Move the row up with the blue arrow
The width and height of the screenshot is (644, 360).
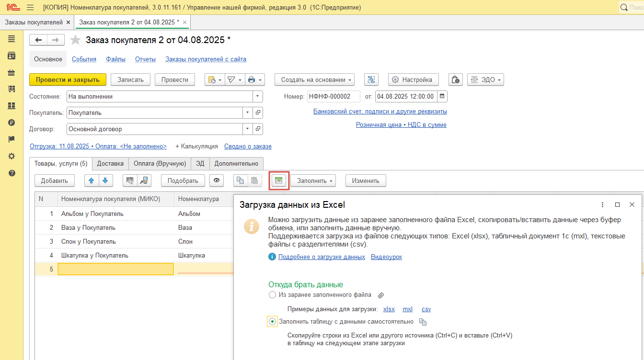(92, 180)
